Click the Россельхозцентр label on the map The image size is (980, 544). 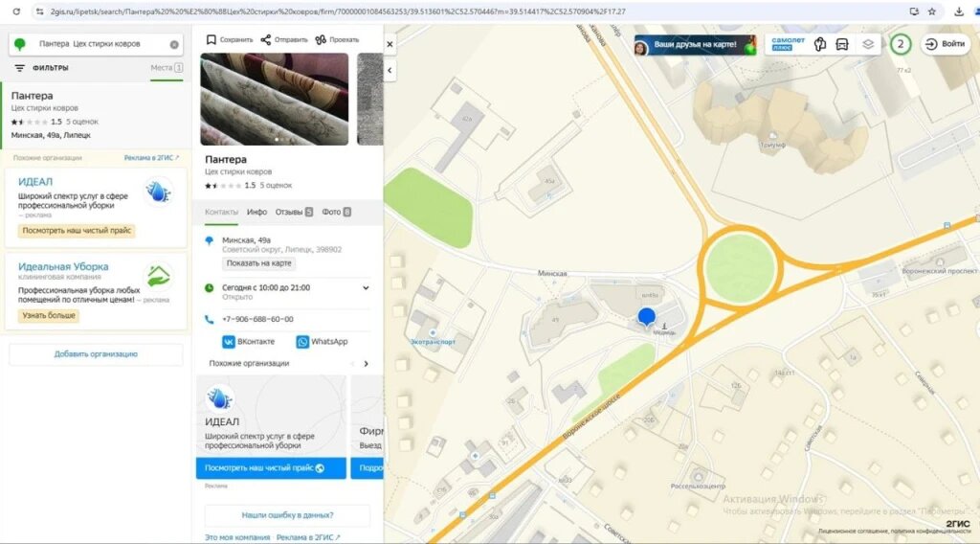coord(698,486)
